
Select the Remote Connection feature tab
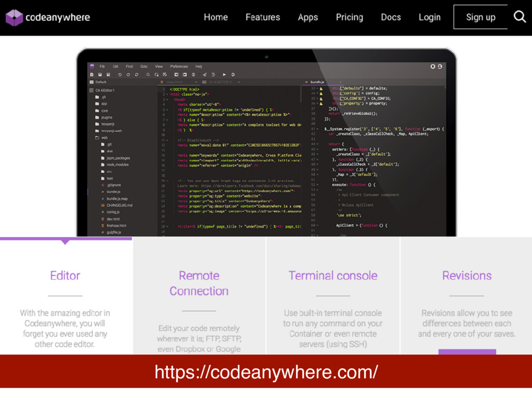click(x=199, y=296)
